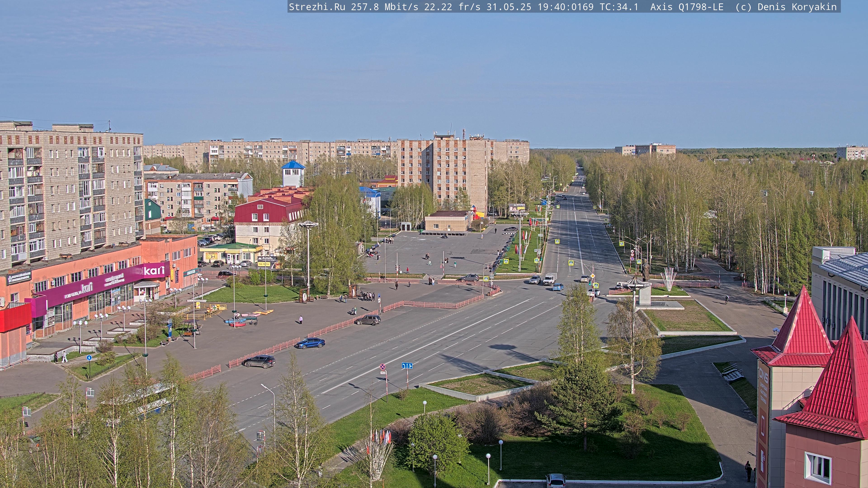868x488 pixels.
Task: Click the "TC:34.1" temperature readout
Action: pyautogui.click(x=619, y=7)
